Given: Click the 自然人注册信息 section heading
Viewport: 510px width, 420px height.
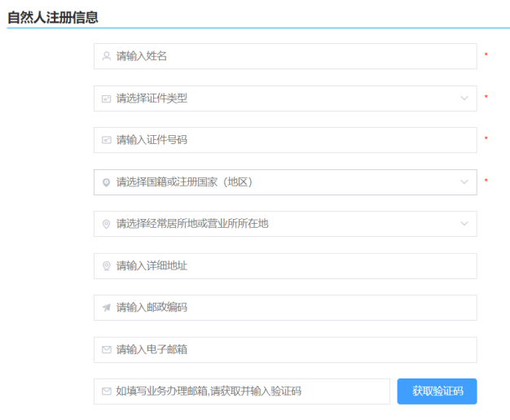Looking at the screenshot, I should pos(53,15).
